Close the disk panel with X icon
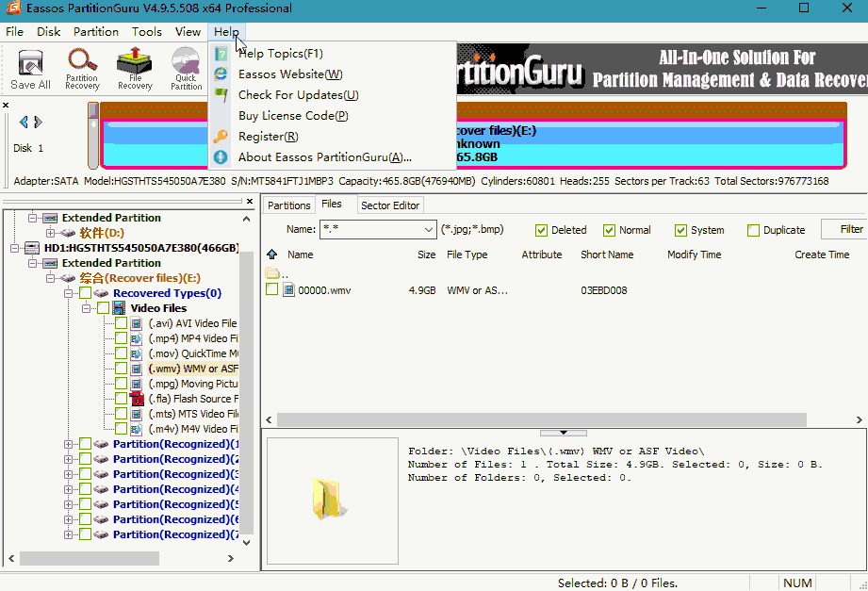This screenshot has width=868, height=591. (5, 106)
